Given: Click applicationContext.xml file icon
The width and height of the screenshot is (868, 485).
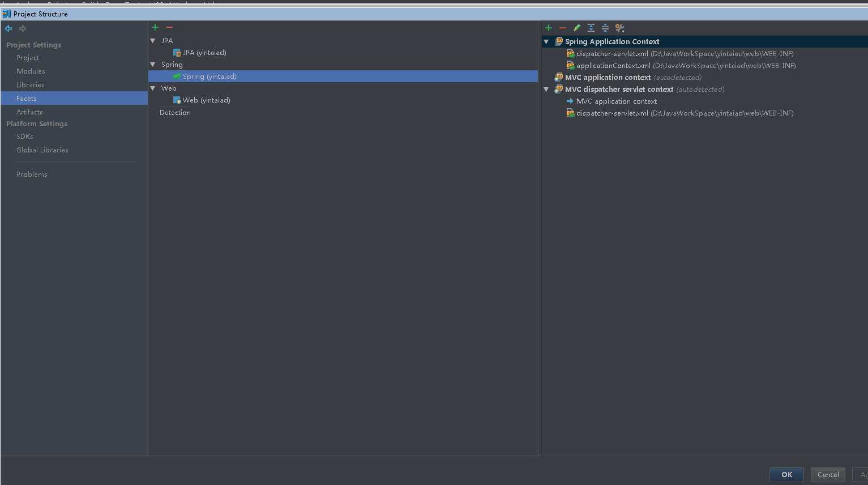Looking at the screenshot, I should click(571, 65).
